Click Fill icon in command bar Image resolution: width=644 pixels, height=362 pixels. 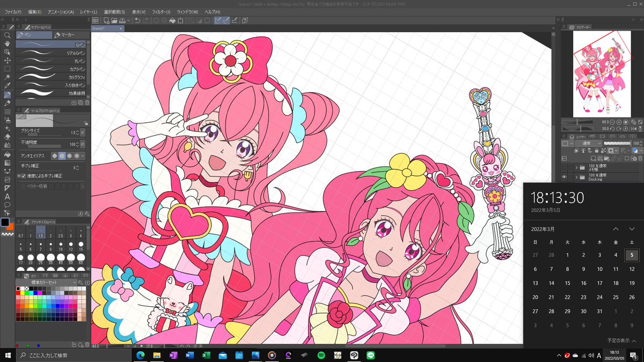pyautogui.click(x=173, y=20)
